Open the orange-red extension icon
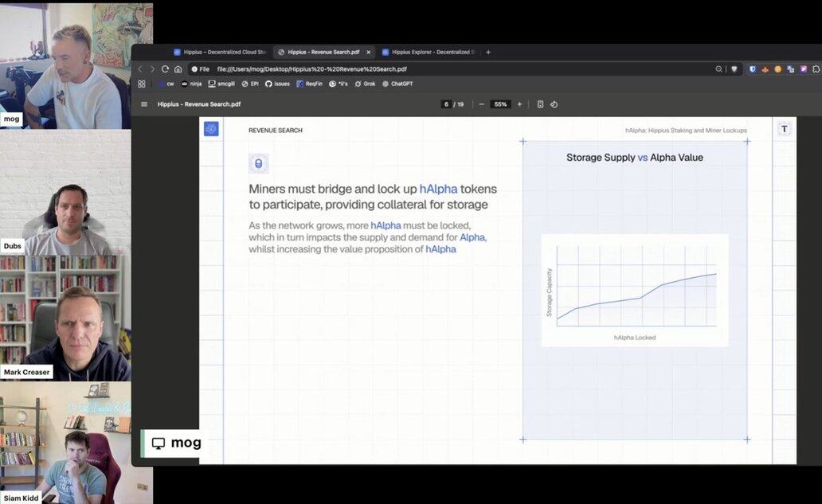 [765, 69]
